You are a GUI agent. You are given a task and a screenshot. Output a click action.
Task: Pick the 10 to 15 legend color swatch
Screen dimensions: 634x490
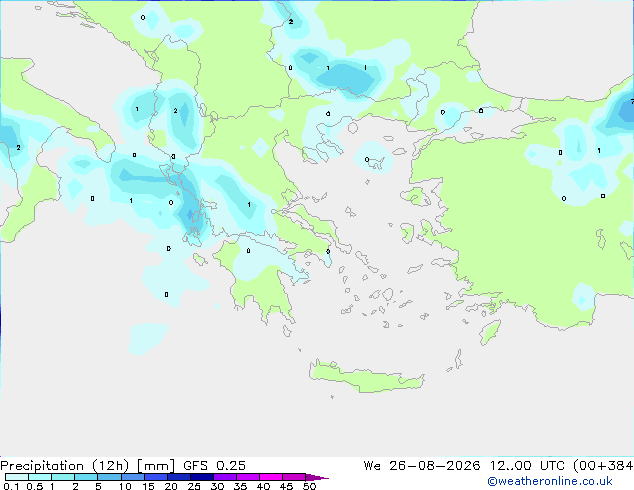132,477
